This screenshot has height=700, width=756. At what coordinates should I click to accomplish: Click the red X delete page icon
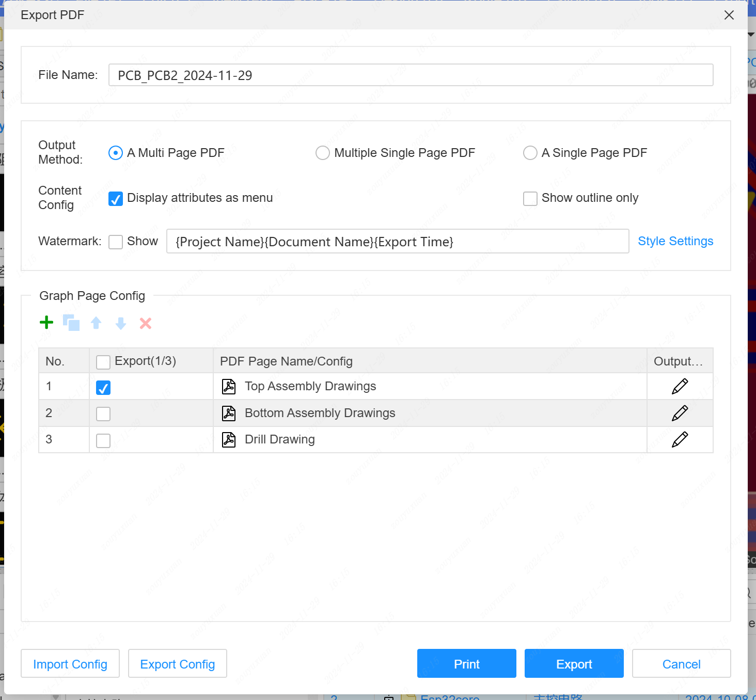[x=146, y=323]
